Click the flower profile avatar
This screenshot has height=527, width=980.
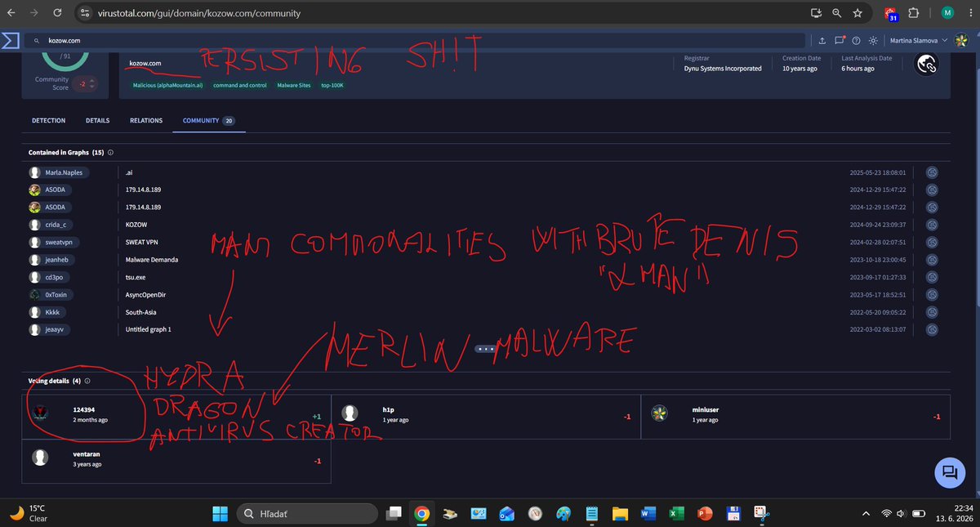(x=961, y=41)
